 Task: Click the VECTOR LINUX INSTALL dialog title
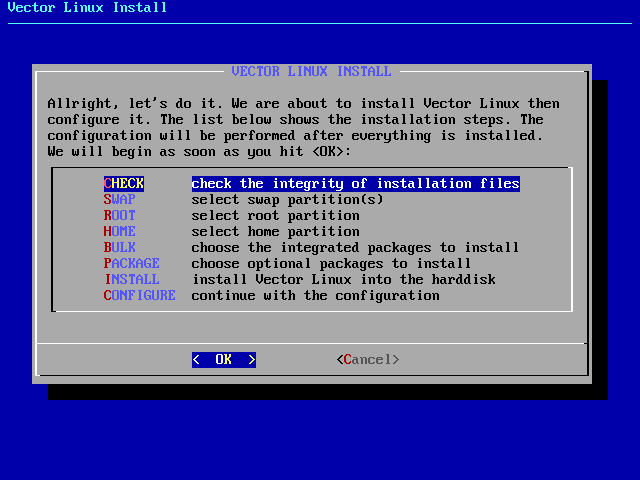(x=311, y=72)
